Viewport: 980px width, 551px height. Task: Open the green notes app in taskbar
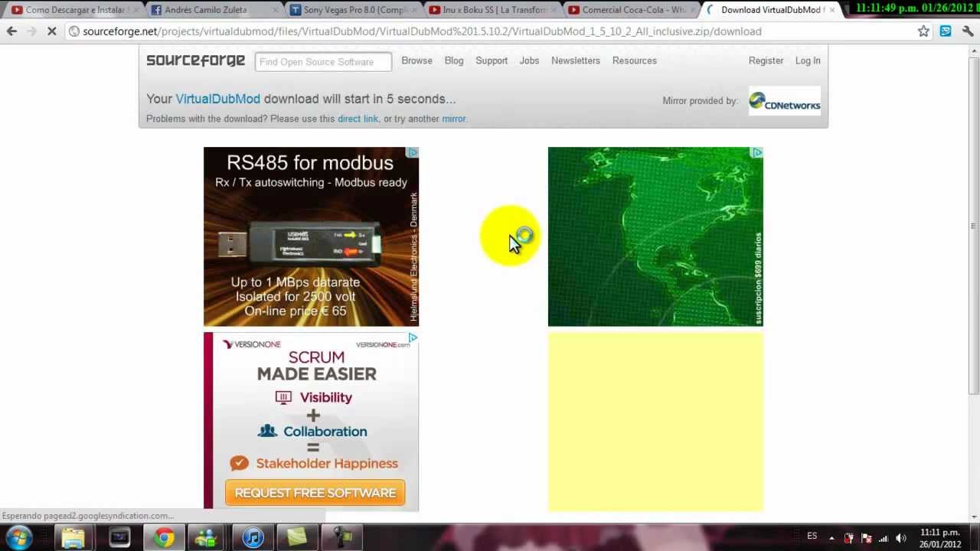(x=297, y=538)
